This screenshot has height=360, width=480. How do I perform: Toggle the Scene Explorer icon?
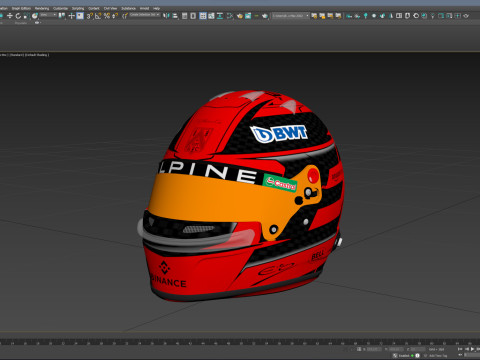184,16
